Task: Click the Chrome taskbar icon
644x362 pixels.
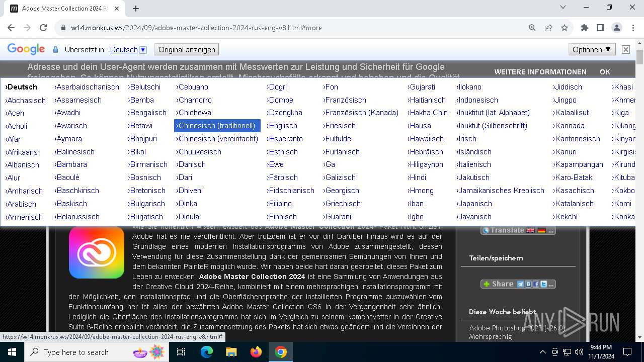Action: tap(281, 352)
